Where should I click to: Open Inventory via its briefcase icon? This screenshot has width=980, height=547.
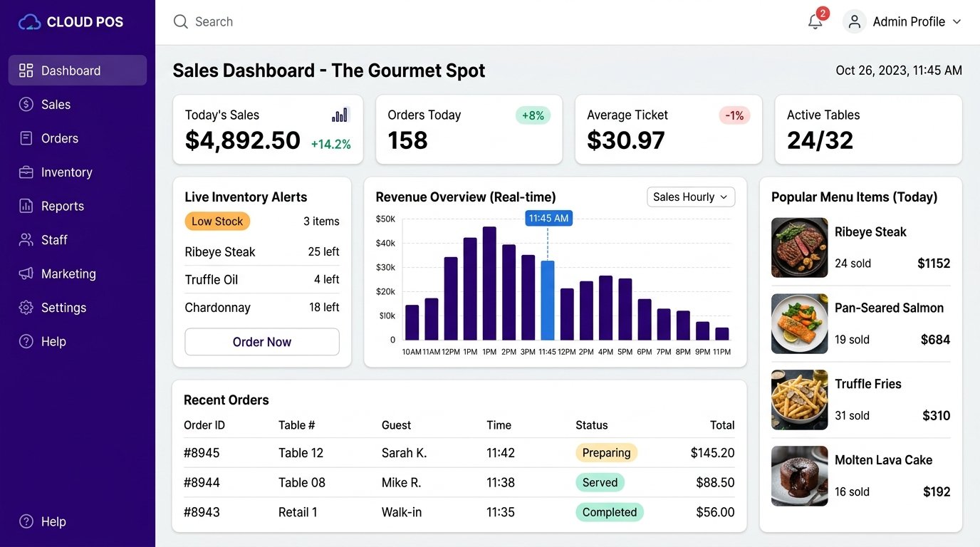click(26, 172)
